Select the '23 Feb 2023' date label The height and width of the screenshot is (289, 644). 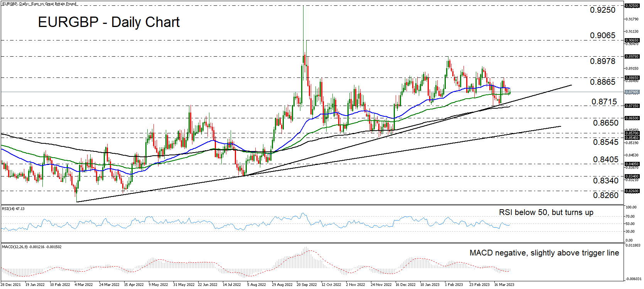click(479, 285)
